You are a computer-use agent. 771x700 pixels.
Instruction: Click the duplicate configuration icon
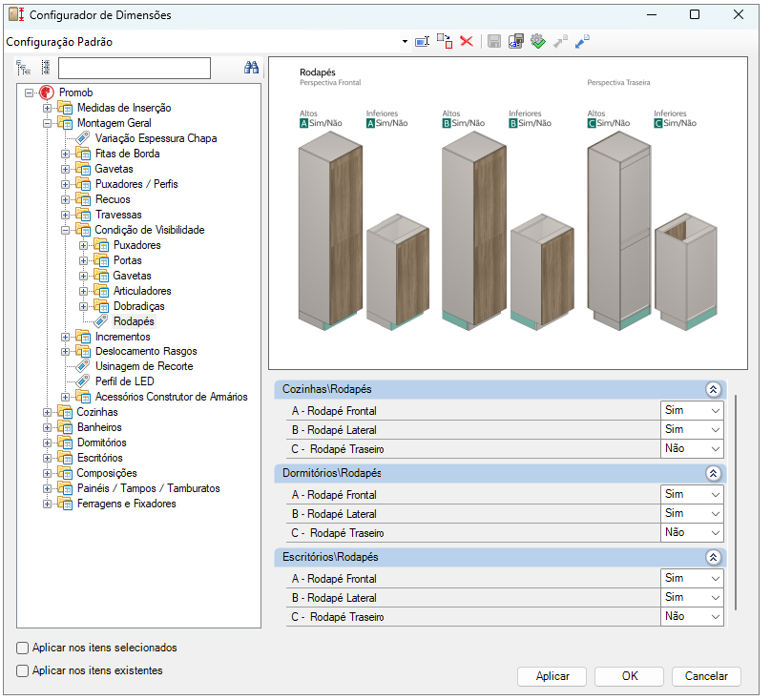click(445, 41)
